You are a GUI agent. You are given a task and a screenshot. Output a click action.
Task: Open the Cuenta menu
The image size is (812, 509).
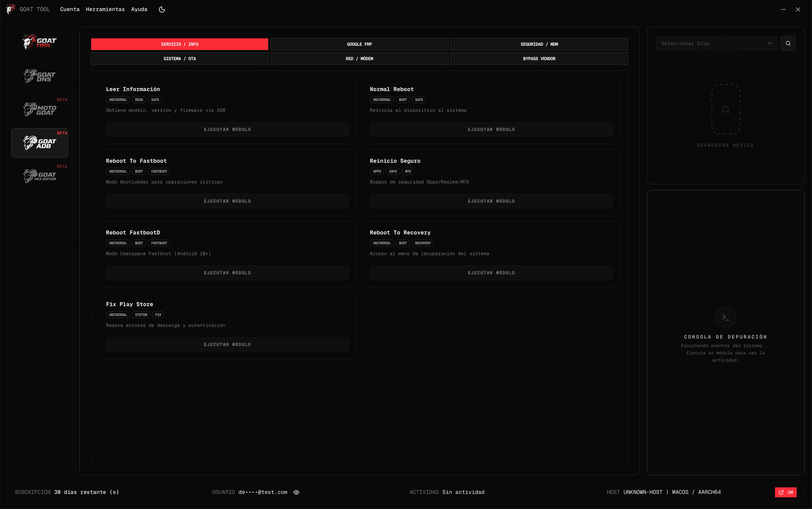70,9
